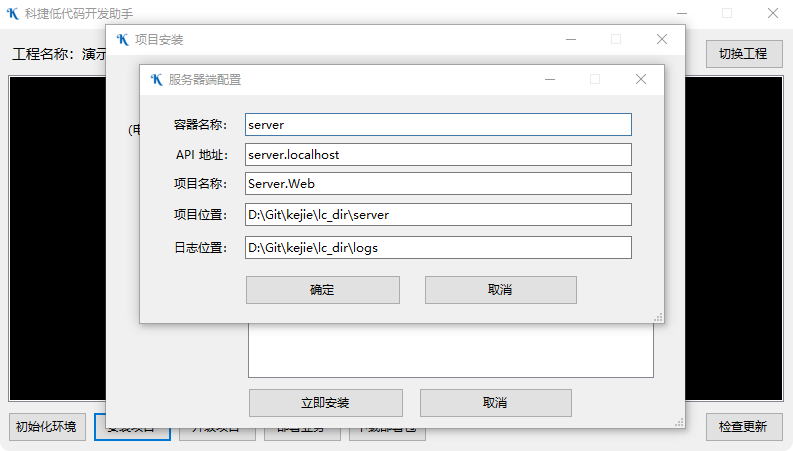The image size is (793, 451).
Task: Focus the 日志位置 logs path field
Action: tap(438, 247)
